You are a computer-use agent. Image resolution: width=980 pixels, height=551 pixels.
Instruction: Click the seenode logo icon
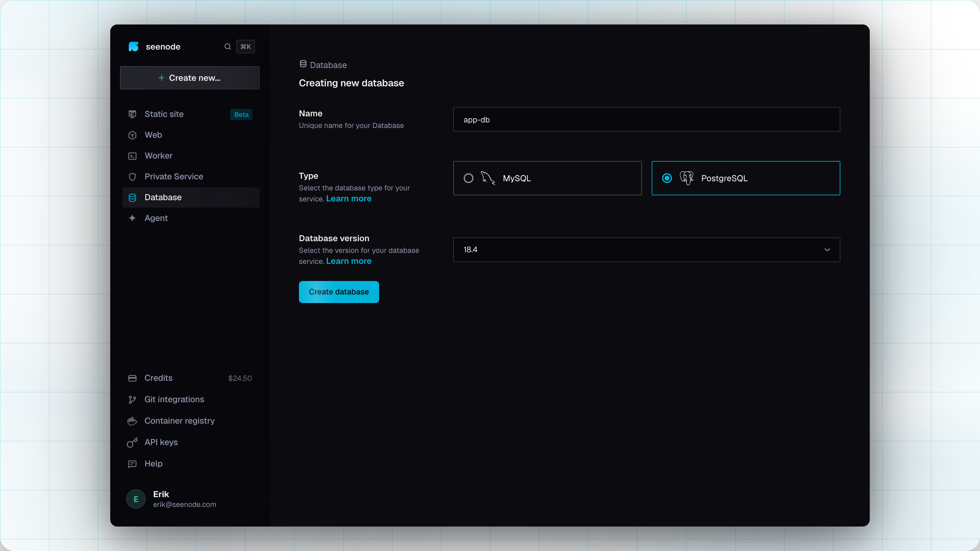point(134,47)
